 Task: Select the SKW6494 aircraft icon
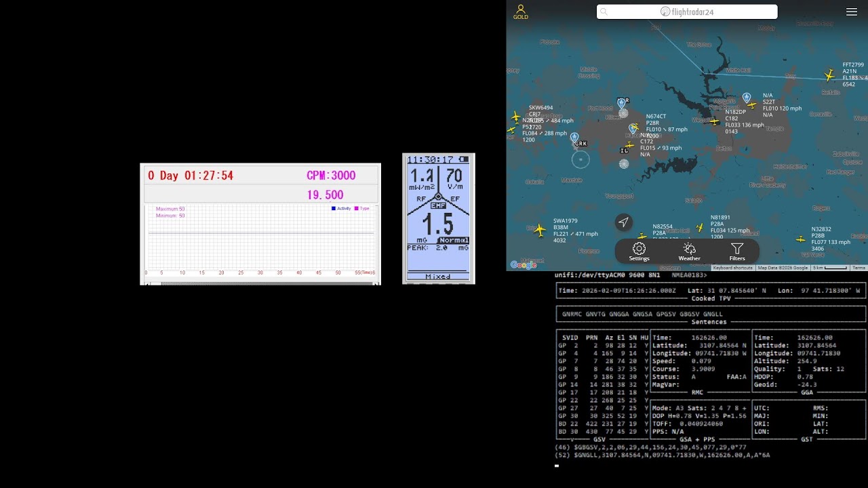tap(516, 117)
